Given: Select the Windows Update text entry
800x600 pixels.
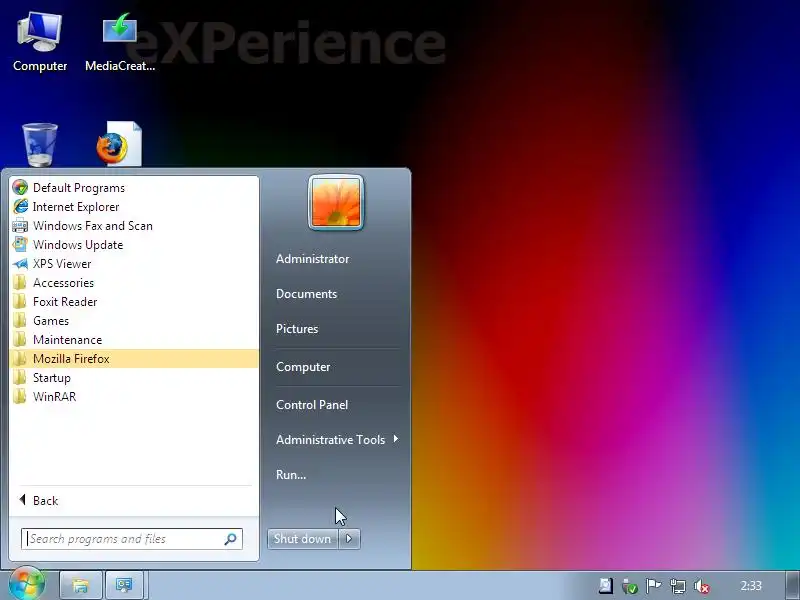Looking at the screenshot, I should (78, 245).
